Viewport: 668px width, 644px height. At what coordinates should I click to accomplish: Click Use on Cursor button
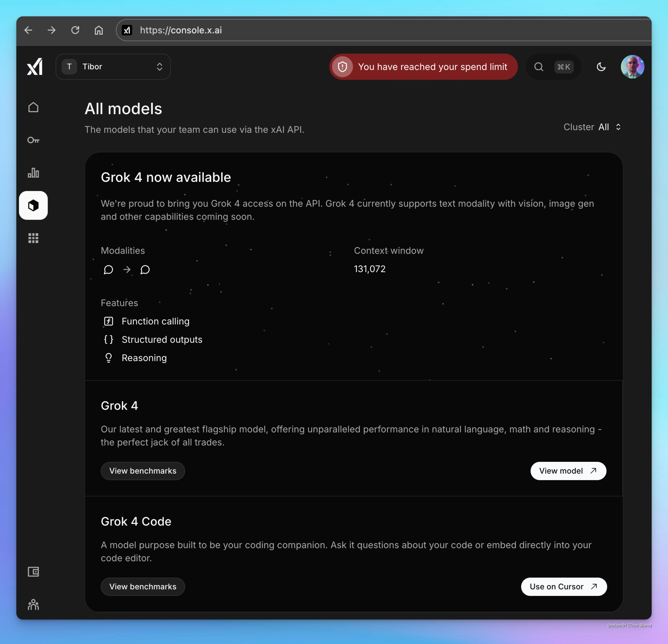click(564, 586)
